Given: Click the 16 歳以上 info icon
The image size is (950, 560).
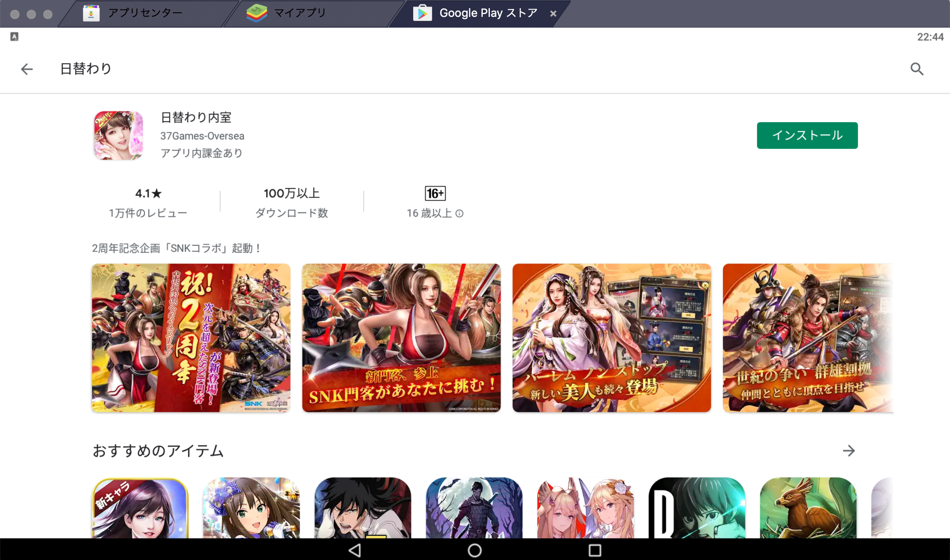Looking at the screenshot, I should click(x=459, y=214).
